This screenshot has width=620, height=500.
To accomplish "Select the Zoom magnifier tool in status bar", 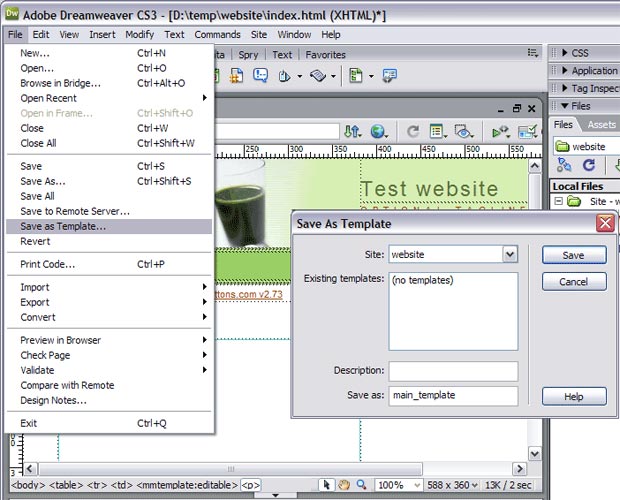I will (x=361, y=485).
